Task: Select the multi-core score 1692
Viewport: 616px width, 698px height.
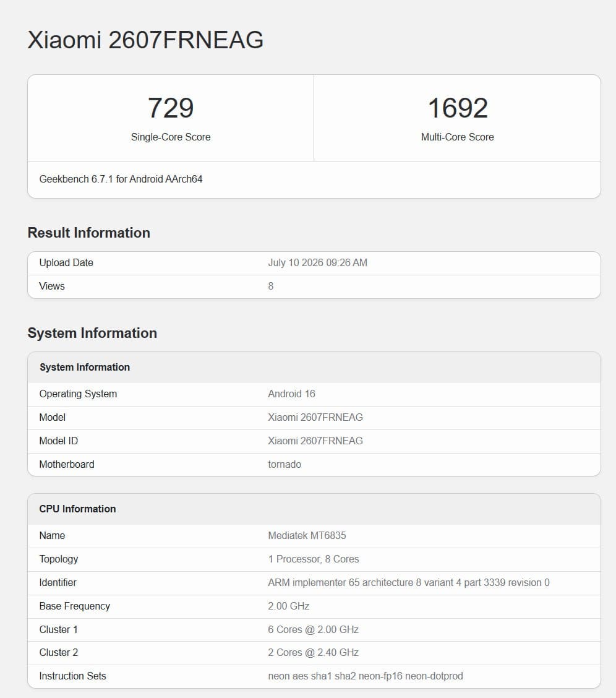Action: point(458,108)
